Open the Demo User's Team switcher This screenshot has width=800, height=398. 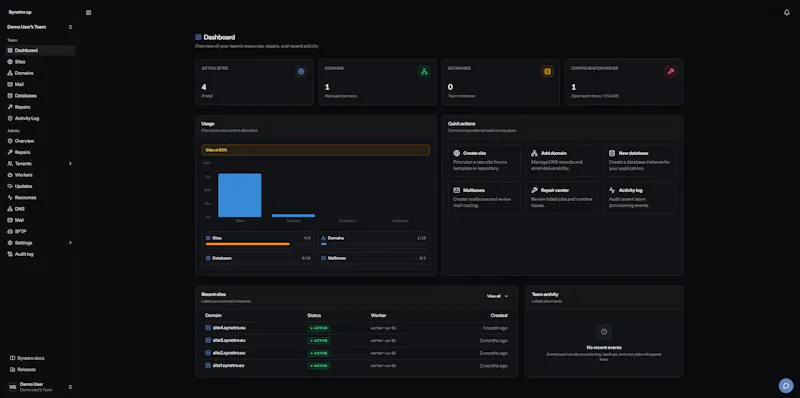(40, 27)
